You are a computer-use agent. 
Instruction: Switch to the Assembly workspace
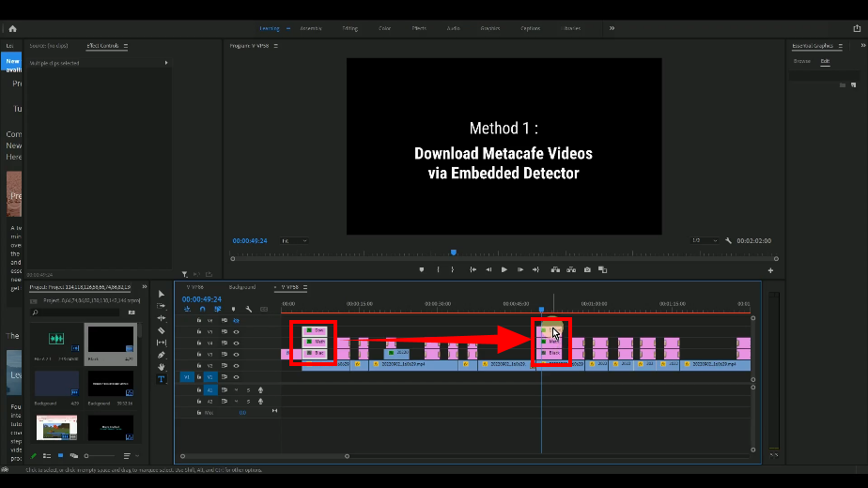point(311,28)
